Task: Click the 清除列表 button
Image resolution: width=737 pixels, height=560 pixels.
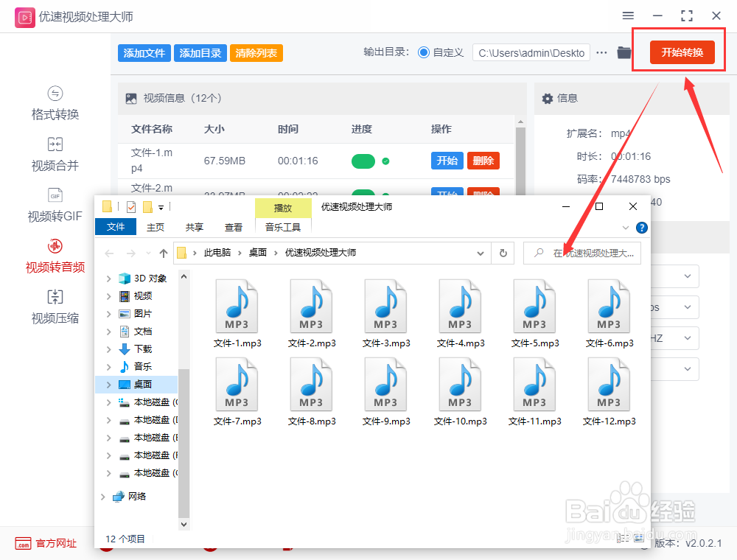Action: [x=256, y=53]
